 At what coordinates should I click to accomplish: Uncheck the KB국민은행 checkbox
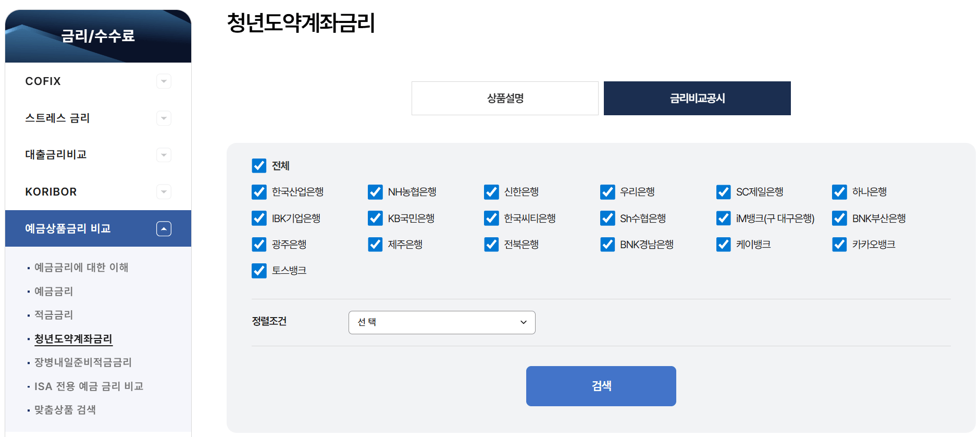point(375,218)
